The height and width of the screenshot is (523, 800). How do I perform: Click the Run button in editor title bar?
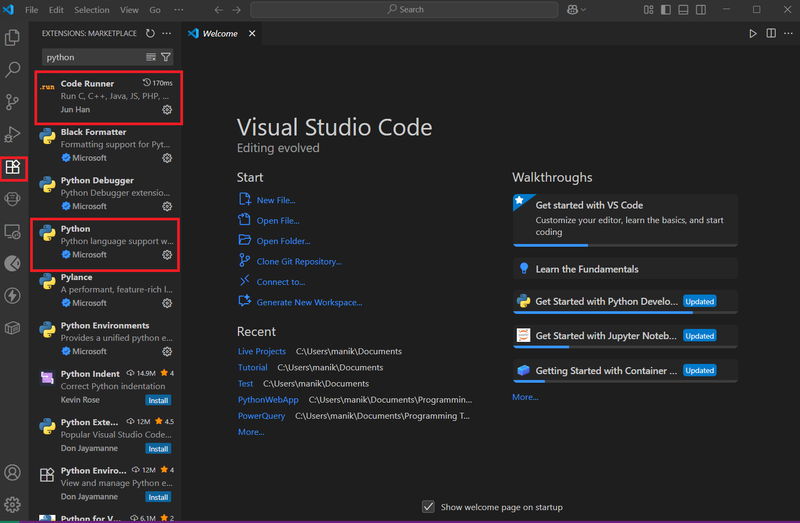coord(753,34)
